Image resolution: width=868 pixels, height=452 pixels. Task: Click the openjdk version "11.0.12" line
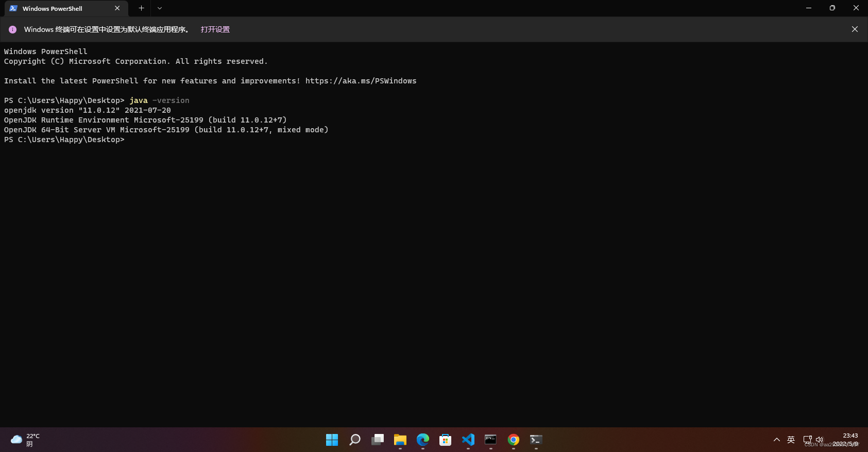(x=88, y=110)
